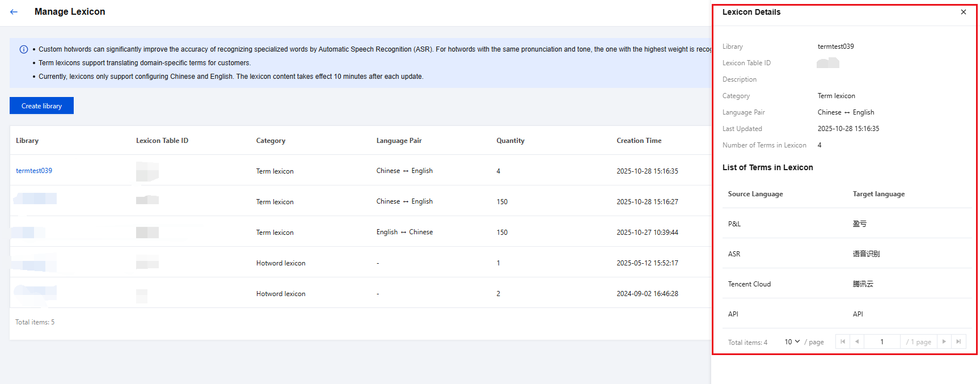980x384 pixels.
Task: Close the Lexicon Details panel
Action: (963, 12)
